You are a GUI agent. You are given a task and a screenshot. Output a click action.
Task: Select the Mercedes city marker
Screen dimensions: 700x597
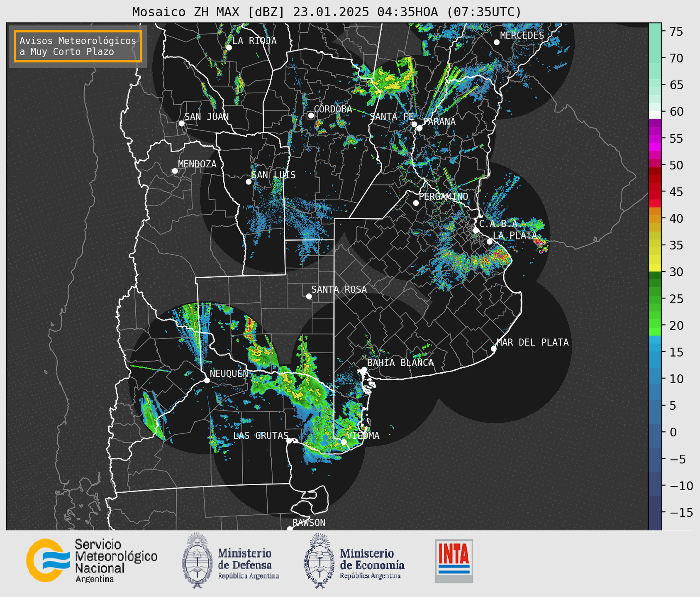point(497,42)
